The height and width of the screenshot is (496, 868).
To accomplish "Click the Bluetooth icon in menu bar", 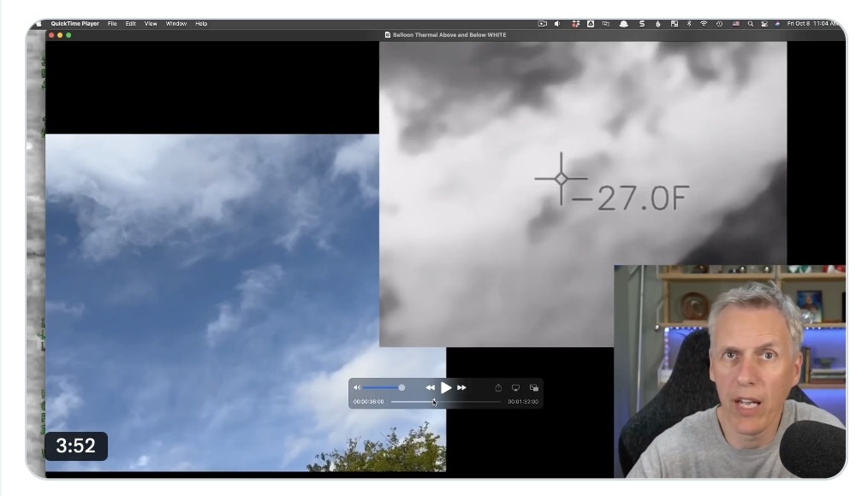I will tap(689, 24).
